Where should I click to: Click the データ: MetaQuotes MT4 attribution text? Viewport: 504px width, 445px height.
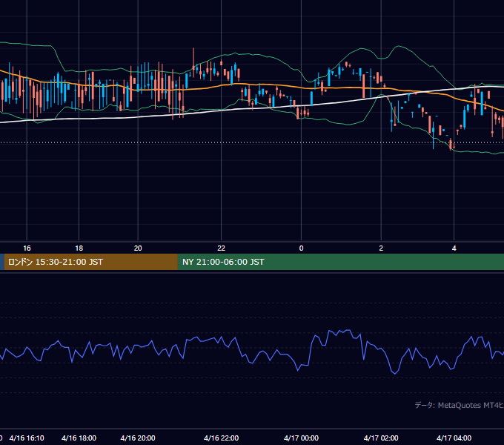click(460, 405)
